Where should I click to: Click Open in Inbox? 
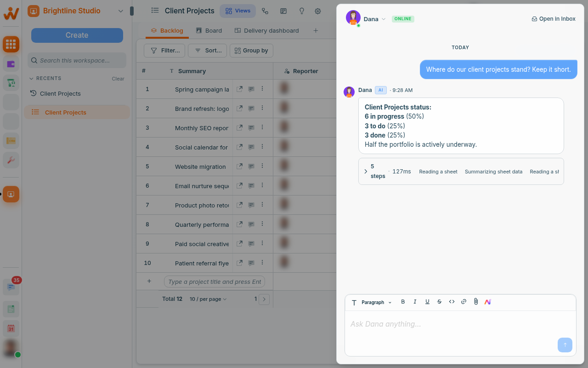click(554, 19)
